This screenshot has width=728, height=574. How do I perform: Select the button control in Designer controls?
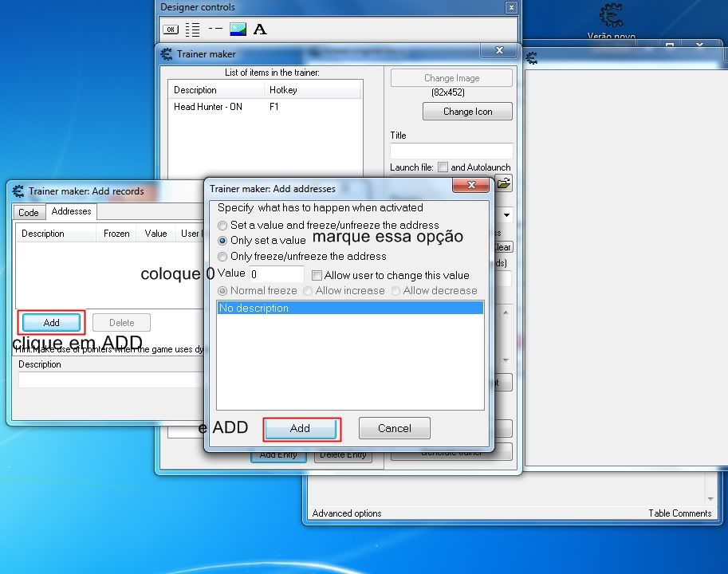point(171,29)
